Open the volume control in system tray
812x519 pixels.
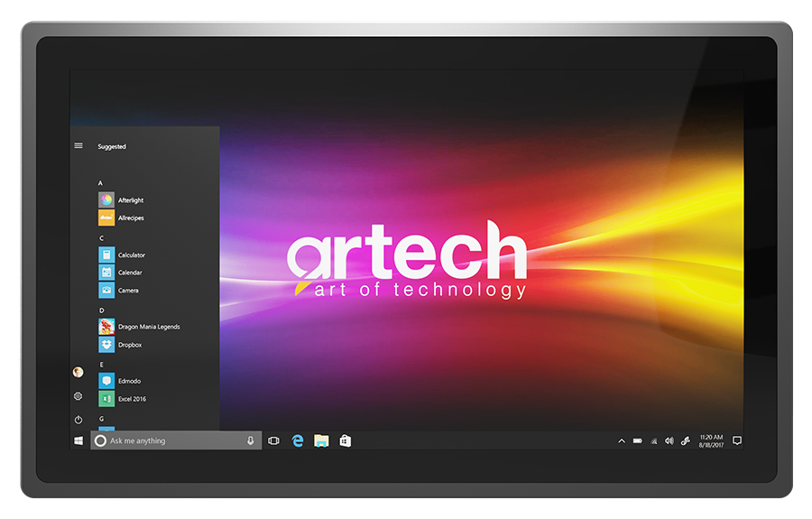[x=669, y=440]
